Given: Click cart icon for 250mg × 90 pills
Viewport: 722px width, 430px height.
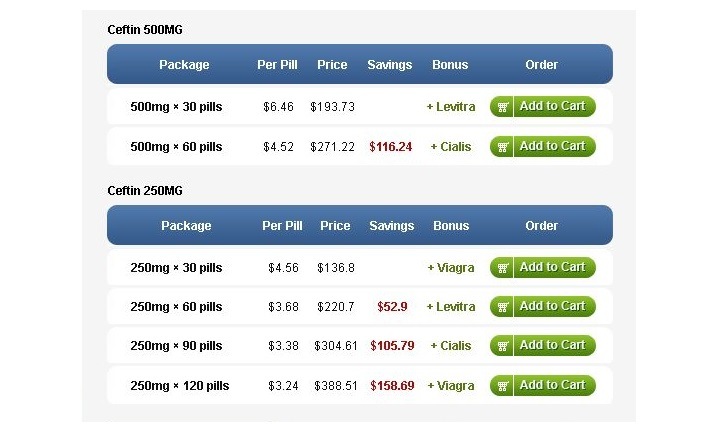Looking at the screenshot, I should pos(502,346).
